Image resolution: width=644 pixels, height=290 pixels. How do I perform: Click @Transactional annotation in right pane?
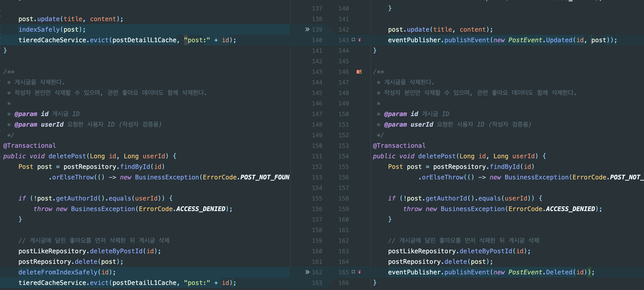399,146
